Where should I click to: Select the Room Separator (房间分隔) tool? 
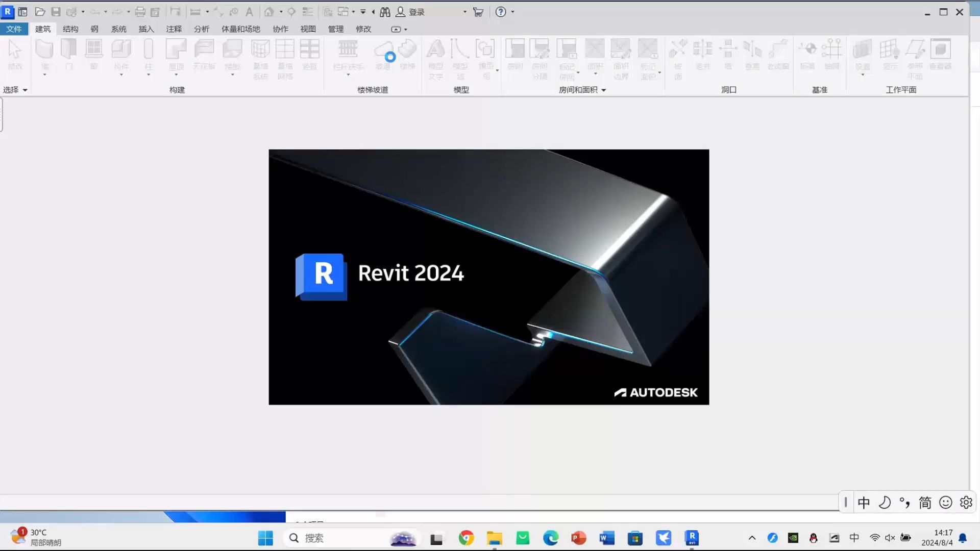pyautogui.click(x=540, y=60)
